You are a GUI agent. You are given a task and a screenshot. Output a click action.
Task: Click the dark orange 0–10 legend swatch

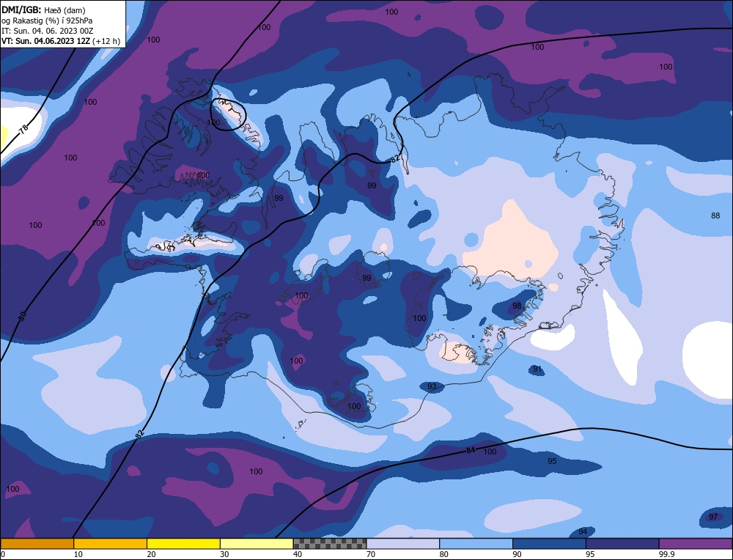(37, 544)
